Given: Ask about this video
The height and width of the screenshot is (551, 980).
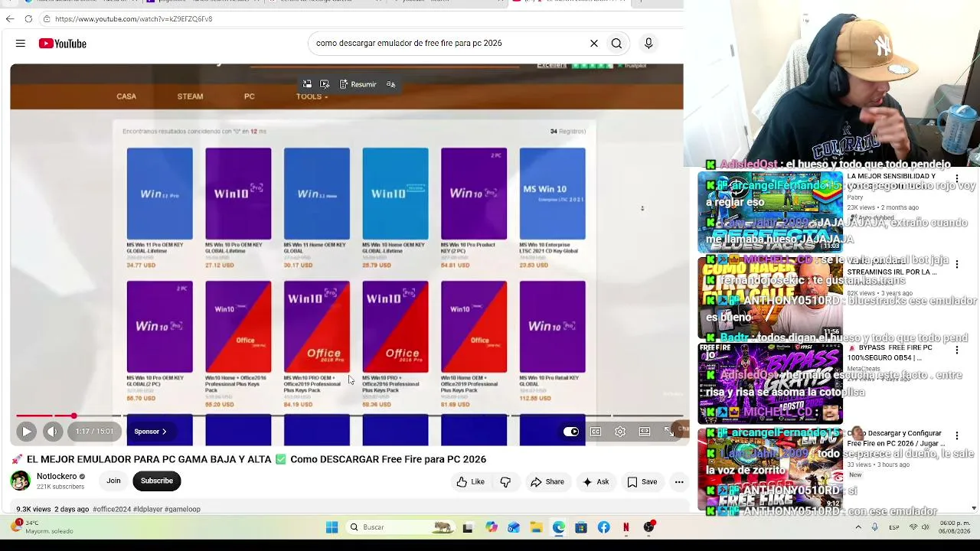Looking at the screenshot, I should point(596,482).
